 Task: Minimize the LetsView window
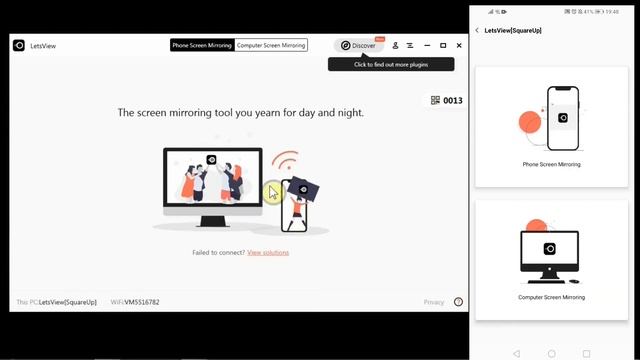click(427, 46)
